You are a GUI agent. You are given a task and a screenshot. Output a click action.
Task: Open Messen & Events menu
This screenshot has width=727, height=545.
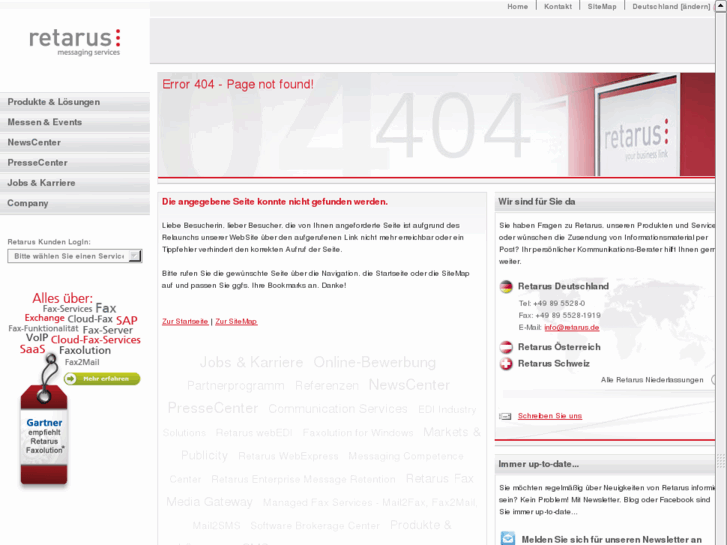coord(75,122)
